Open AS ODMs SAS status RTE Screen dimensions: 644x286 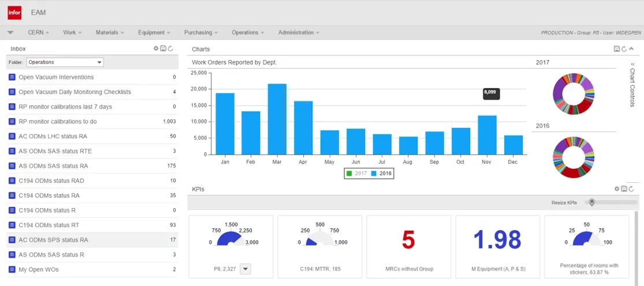[x=92, y=151]
